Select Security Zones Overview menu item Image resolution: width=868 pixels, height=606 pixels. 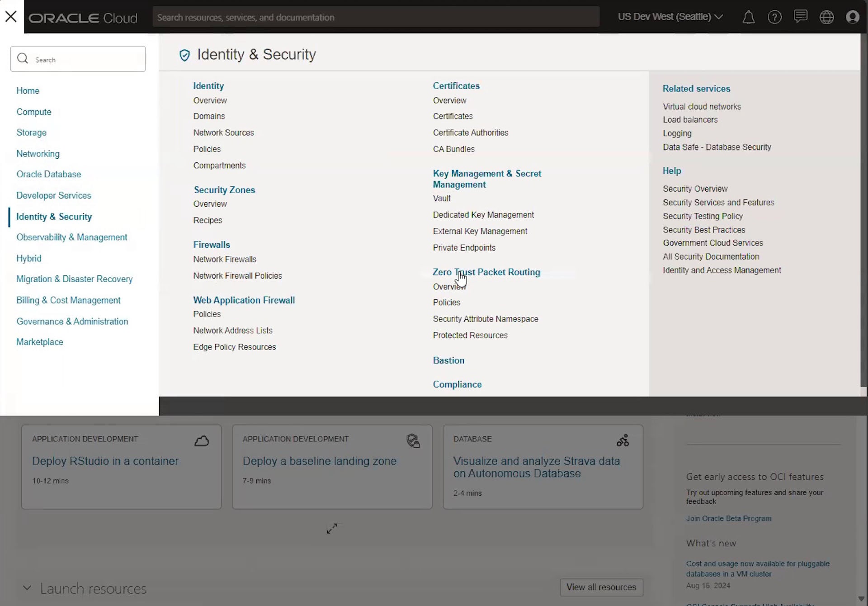(x=209, y=204)
